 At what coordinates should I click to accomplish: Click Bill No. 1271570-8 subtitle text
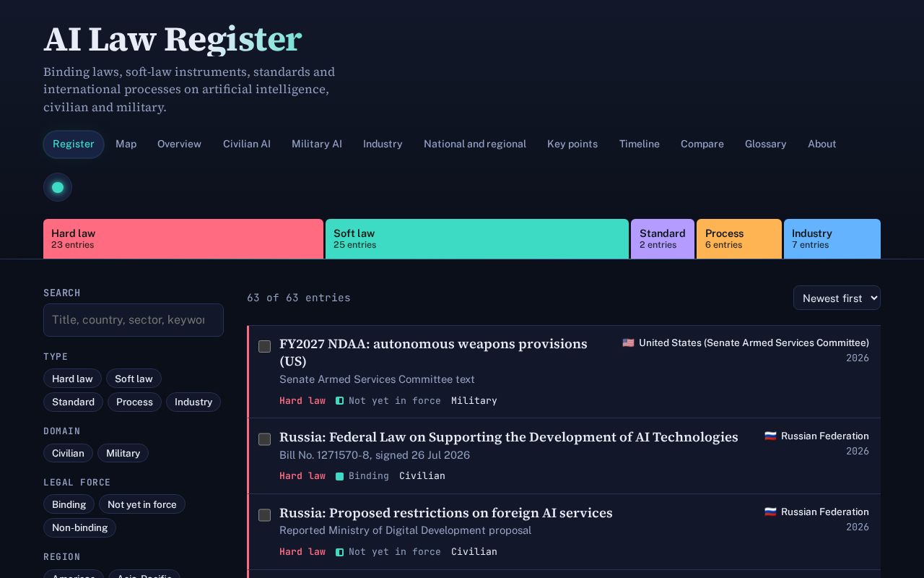click(x=375, y=455)
